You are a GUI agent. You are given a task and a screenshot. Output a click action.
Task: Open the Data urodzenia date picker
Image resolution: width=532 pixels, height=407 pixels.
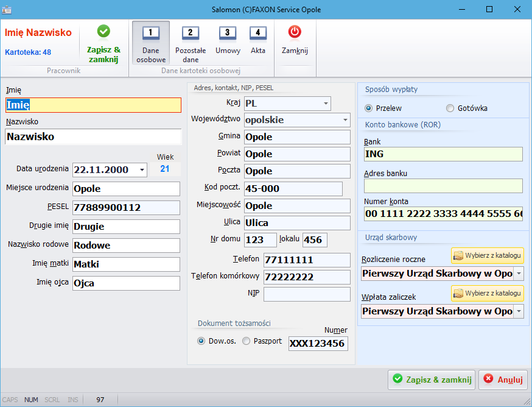point(142,169)
